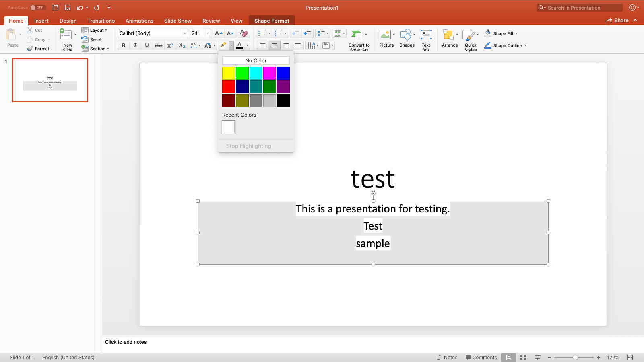
Task: Select slide 1 thumbnail
Action: click(50, 80)
